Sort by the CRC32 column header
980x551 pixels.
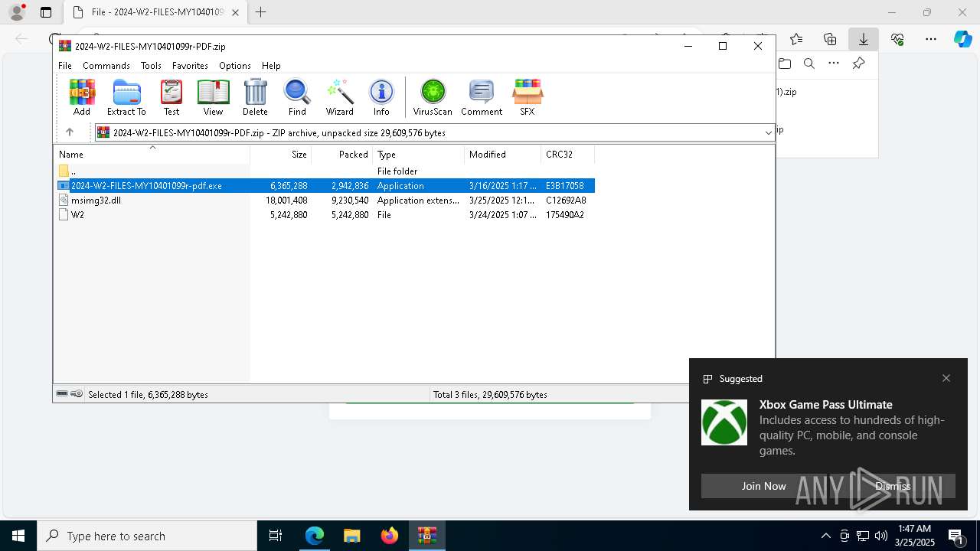coord(567,155)
